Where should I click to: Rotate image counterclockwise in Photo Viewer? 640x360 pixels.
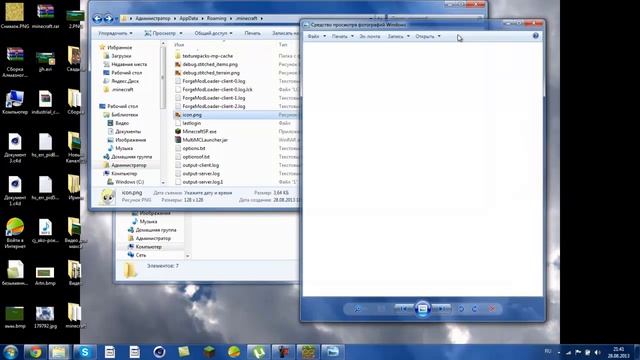pos(461,309)
